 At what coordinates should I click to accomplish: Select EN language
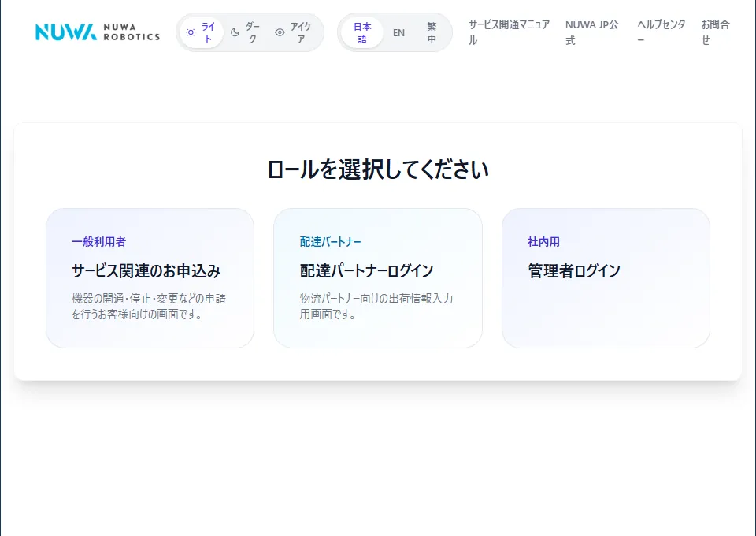(x=398, y=32)
